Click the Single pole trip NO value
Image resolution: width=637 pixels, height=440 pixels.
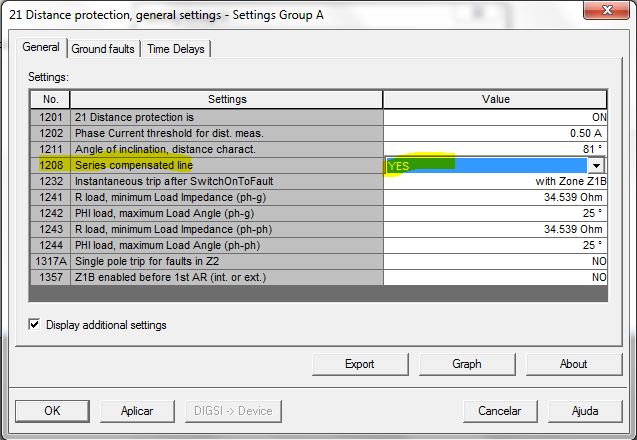pyautogui.click(x=495, y=261)
